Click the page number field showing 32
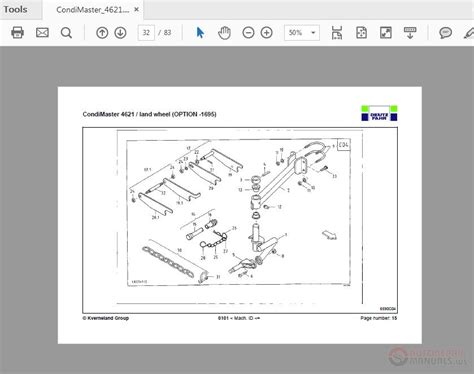Viewport: 474px width, 374px height. (x=146, y=33)
